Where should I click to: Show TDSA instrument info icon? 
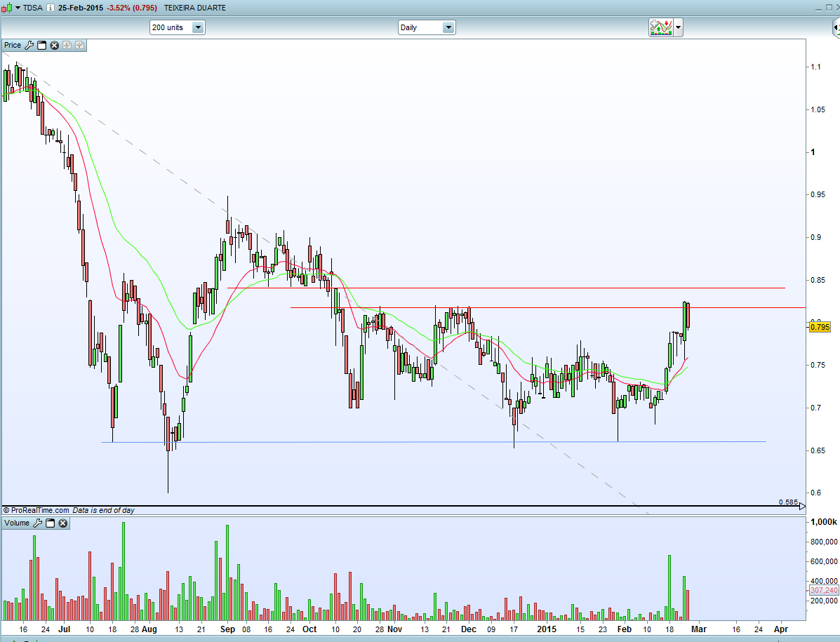[x=50, y=8]
